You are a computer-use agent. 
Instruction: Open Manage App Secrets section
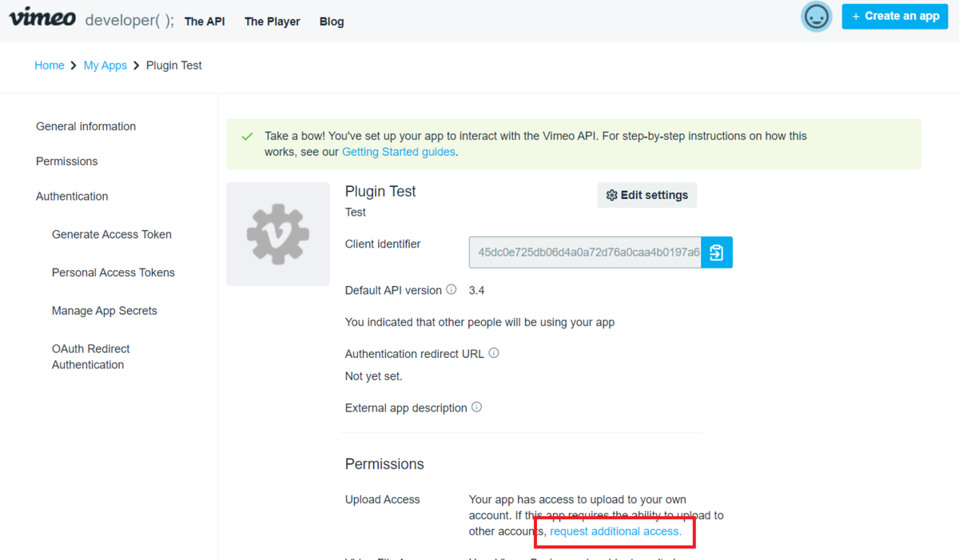[105, 311]
